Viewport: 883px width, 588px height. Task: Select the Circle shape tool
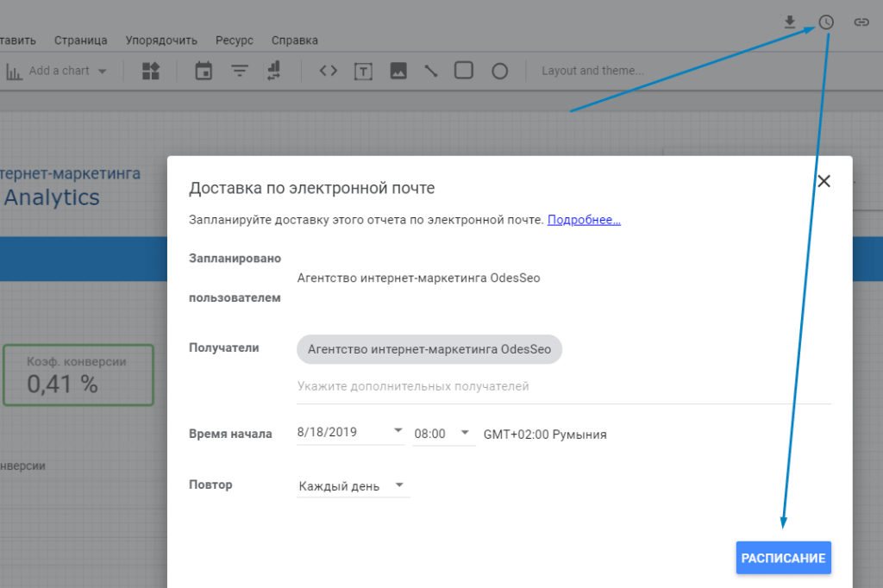[x=499, y=72]
